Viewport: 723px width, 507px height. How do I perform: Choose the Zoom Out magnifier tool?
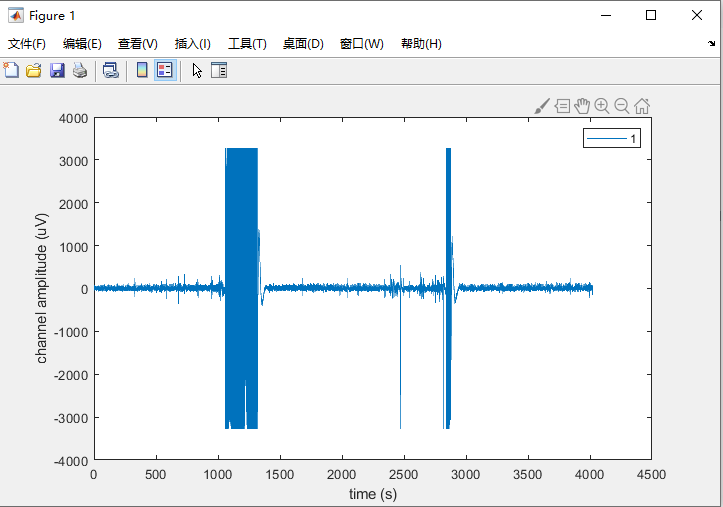pyautogui.click(x=622, y=106)
